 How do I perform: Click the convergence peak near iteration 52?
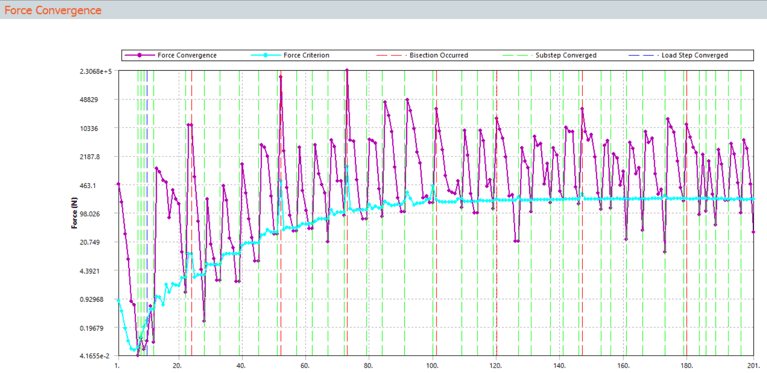280,77
